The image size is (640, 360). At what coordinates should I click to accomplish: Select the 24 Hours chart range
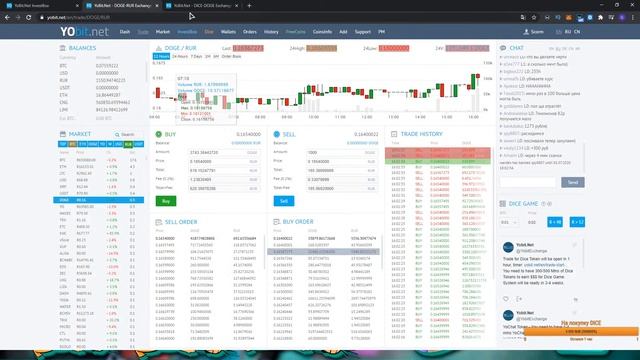[x=180, y=56]
